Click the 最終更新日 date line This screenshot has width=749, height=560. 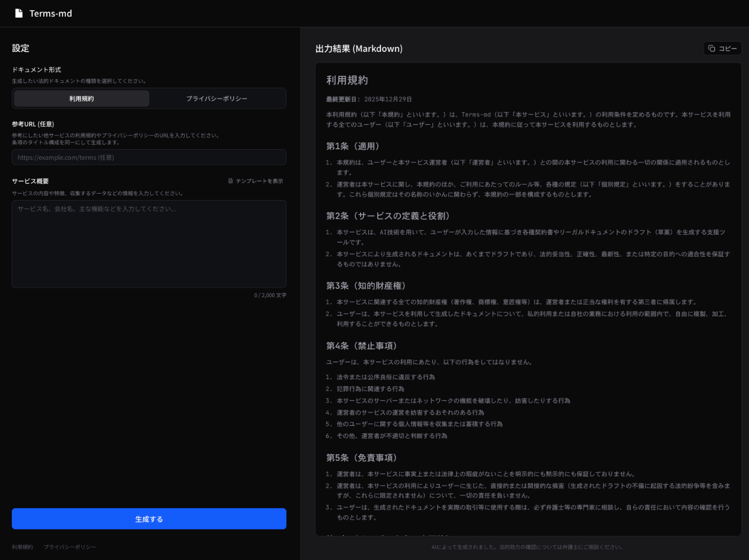point(368,99)
